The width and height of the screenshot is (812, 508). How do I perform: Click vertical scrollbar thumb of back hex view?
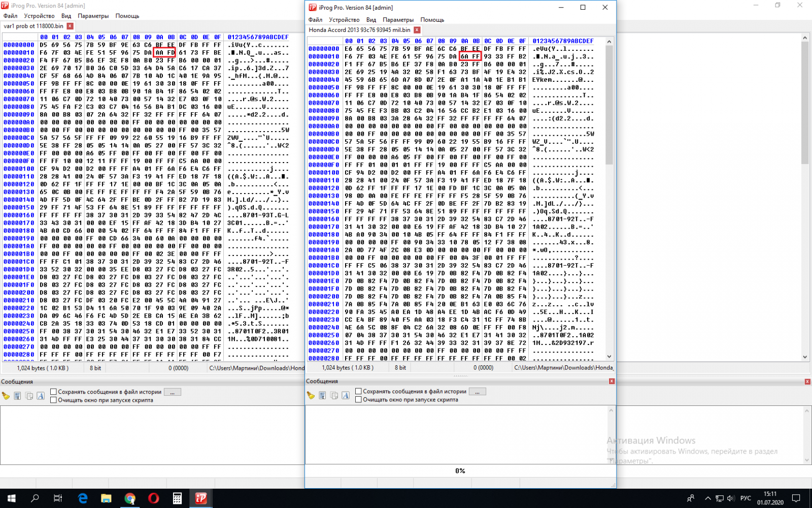[x=805, y=103]
